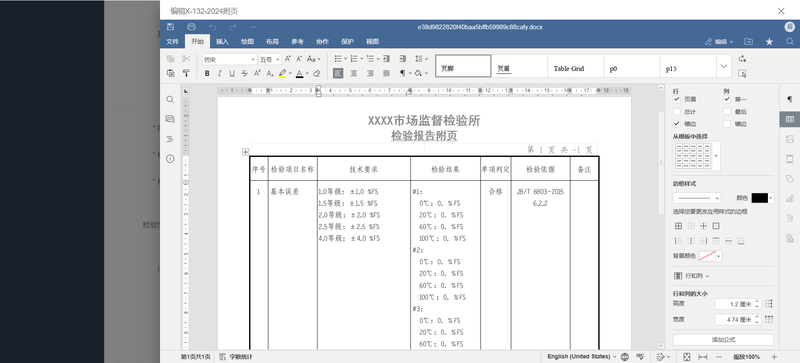Apply yellow highlight color

coord(283,74)
